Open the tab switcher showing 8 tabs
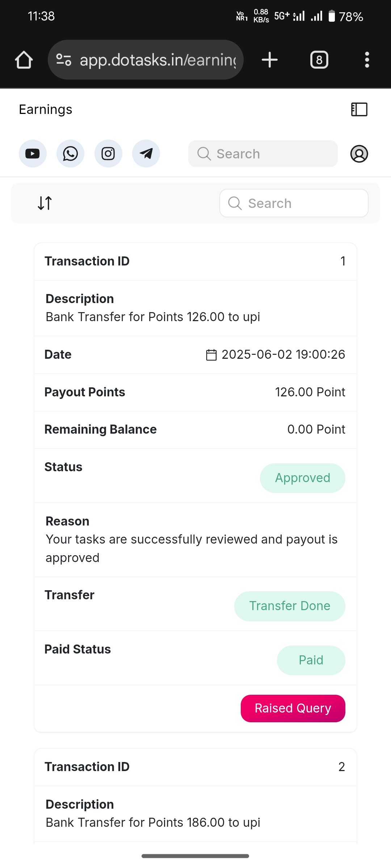The width and height of the screenshot is (391, 868). (319, 60)
